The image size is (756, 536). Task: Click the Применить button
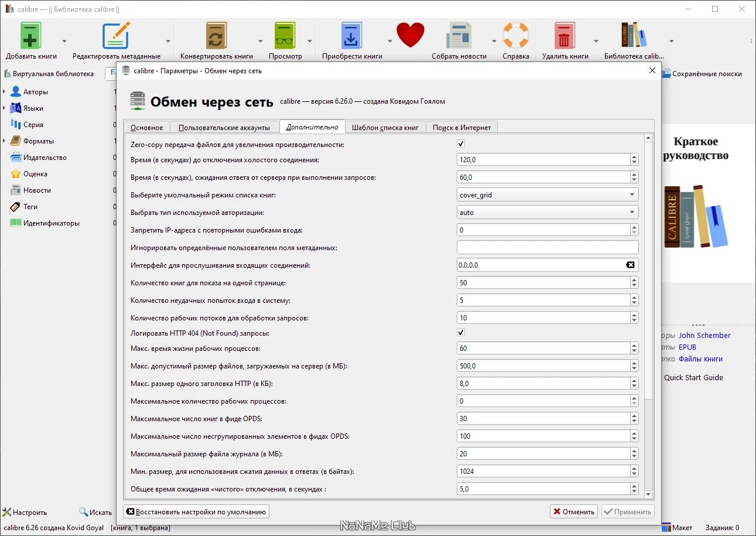628,511
